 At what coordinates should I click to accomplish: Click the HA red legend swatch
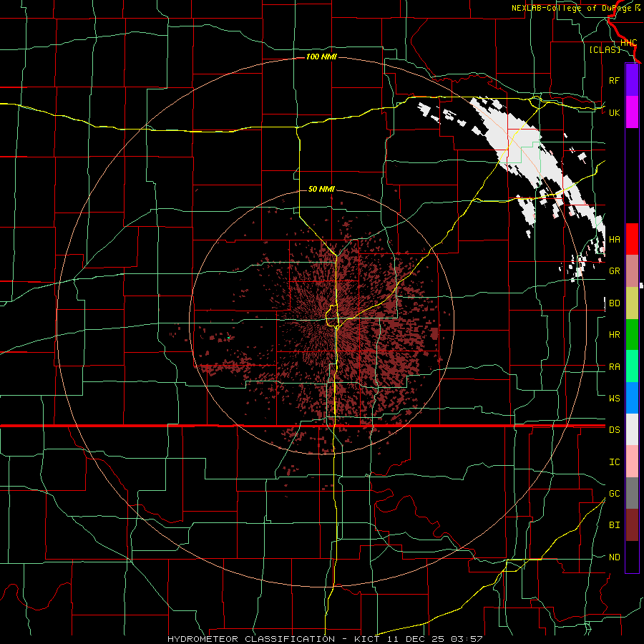[x=632, y=239]
